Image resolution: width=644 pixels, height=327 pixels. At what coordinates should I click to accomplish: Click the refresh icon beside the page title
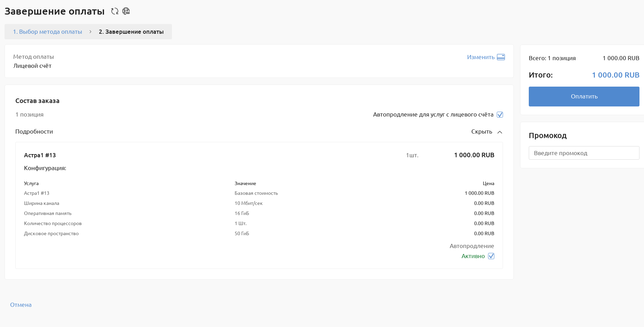point(115,11)
